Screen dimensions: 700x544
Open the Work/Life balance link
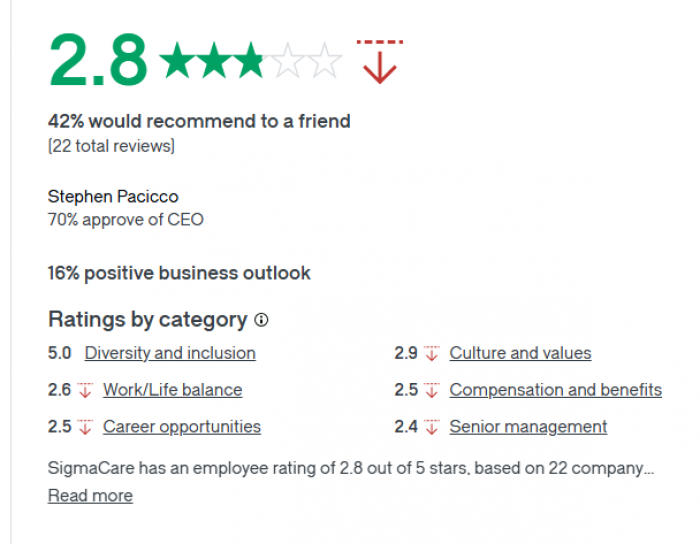coord(172,390)
